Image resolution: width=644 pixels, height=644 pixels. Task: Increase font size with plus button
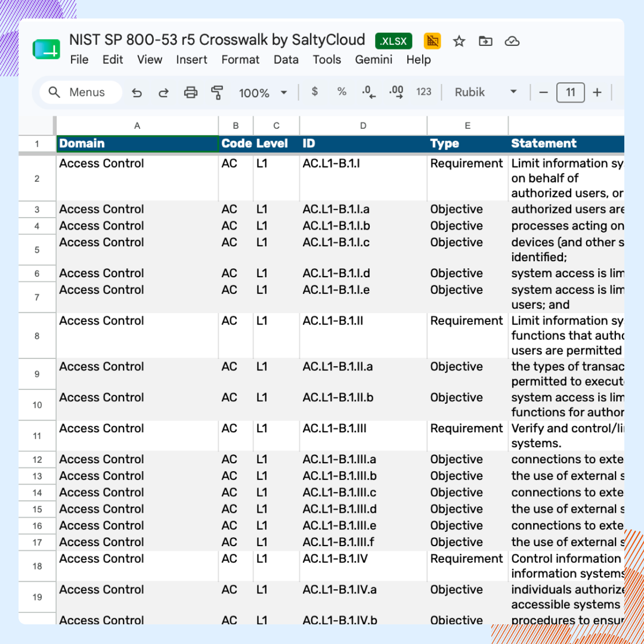597,92
